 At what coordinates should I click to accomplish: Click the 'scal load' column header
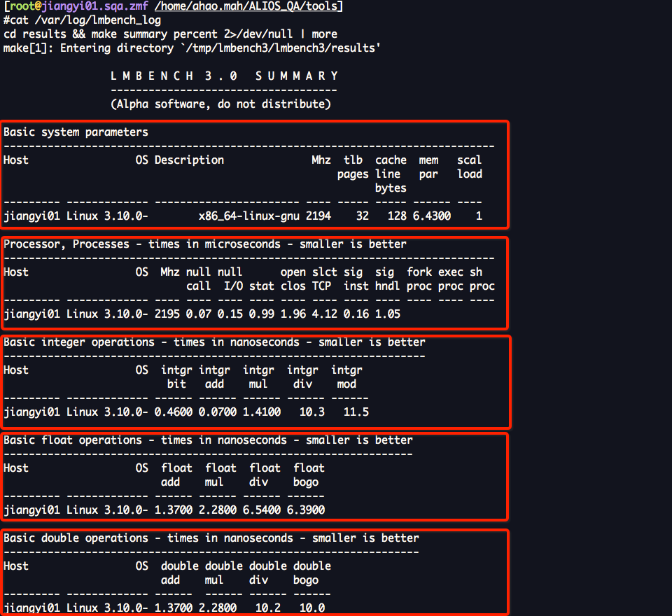point(470,167)
